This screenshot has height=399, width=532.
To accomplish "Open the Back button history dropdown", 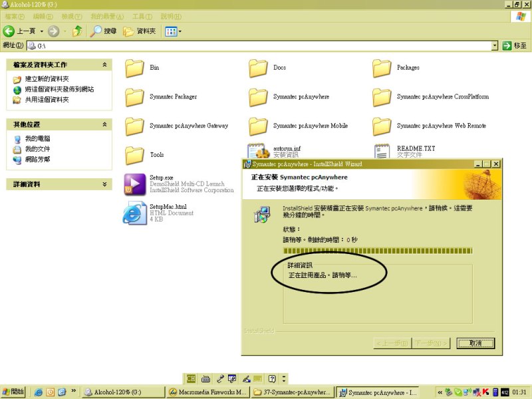I will pos(42,31).
